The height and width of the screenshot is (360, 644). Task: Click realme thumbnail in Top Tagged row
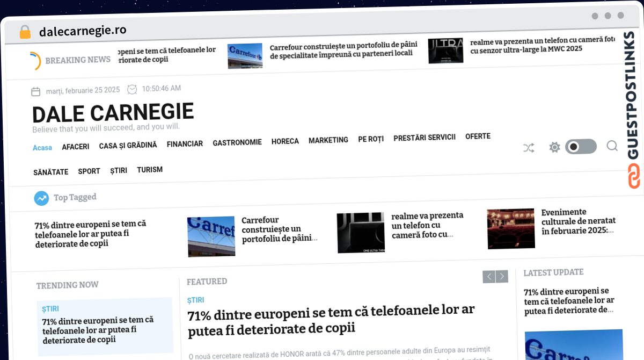point(361,233)
